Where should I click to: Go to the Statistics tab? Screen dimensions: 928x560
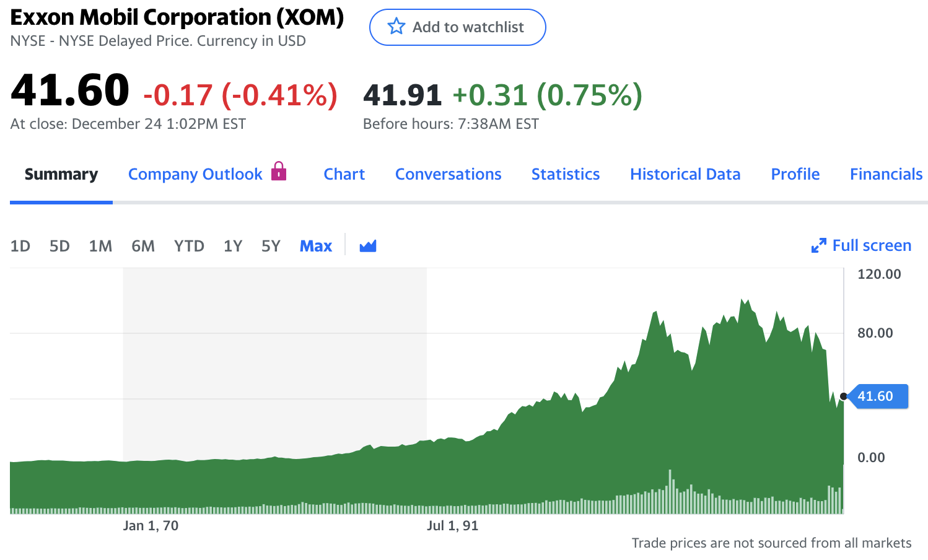(566, 175)
